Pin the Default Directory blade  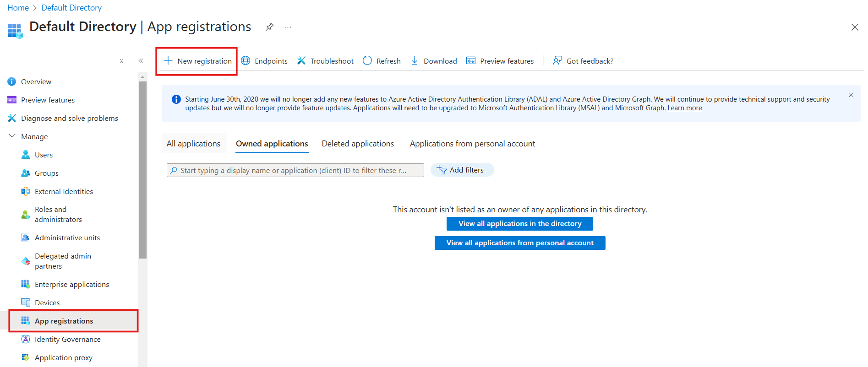click(269, 27)
